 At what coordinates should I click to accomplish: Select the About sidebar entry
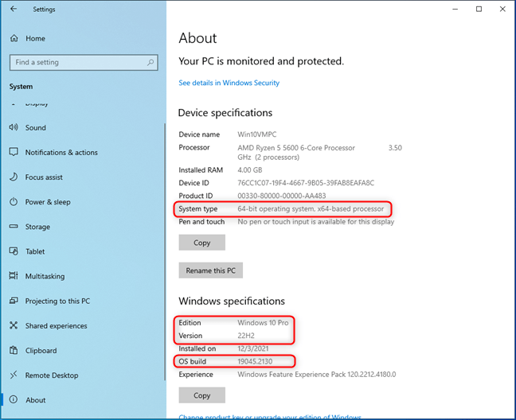(x=36, y=400)
